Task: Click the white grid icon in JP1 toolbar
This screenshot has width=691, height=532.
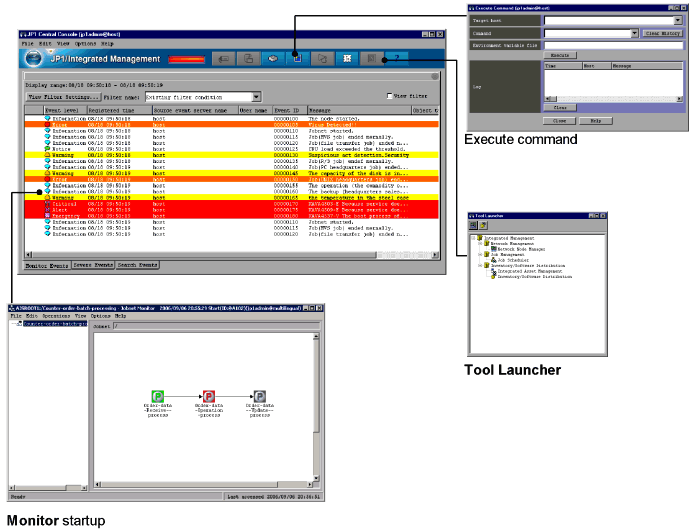Action: point(347,59)
